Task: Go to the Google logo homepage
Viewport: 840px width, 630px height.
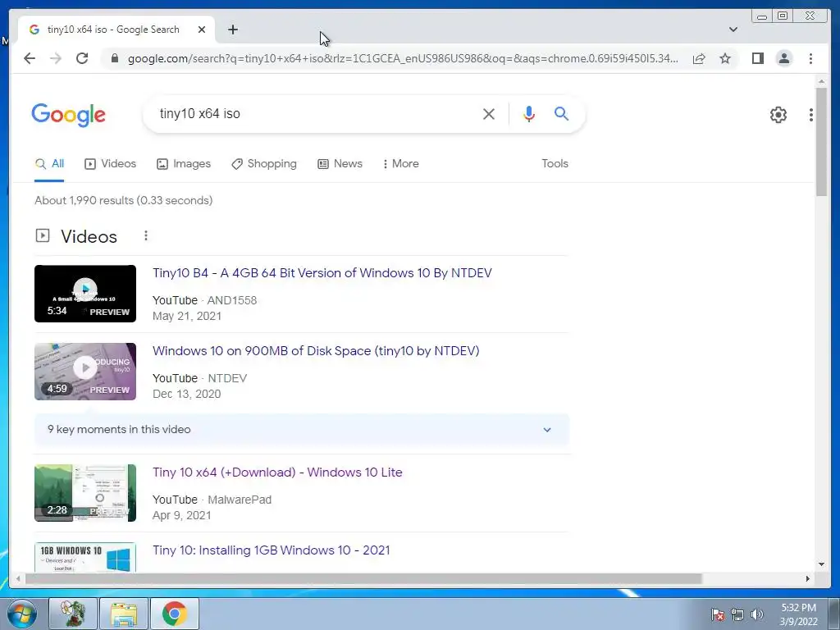Action: [x=69, y=115]
